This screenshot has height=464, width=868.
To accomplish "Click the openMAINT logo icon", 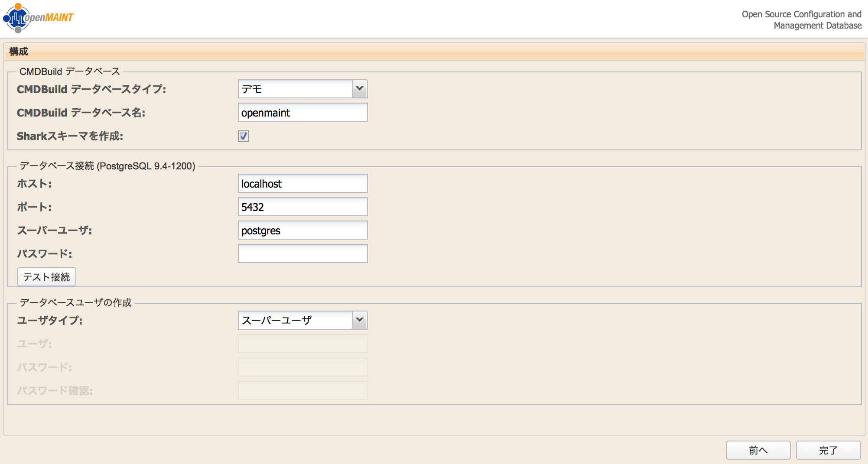I will tap(17, 17).
